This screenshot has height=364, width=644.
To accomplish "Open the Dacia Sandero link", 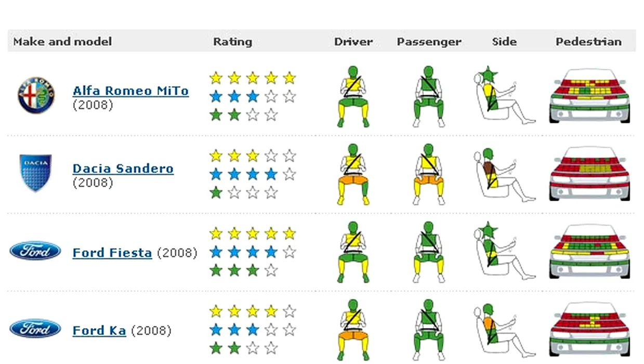I will (123, 168).
